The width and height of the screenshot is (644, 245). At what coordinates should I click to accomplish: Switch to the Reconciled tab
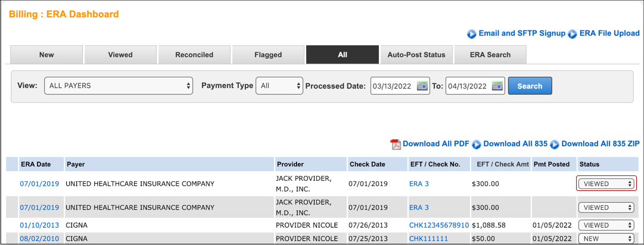pos(194,55)
